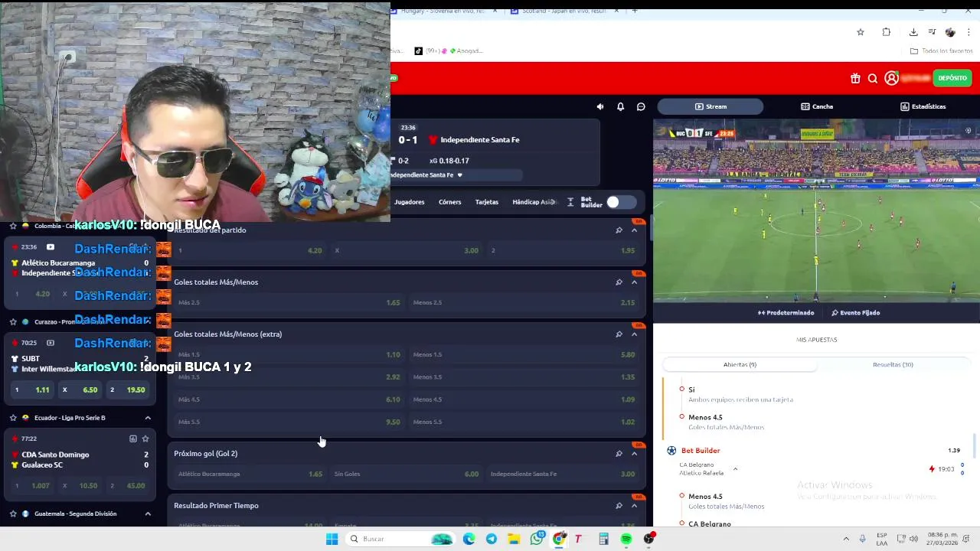Bet on Menos 2.5 at 2.15
Image resolution: width=980 pixels, height=551 pixels.
coord(524,302)
